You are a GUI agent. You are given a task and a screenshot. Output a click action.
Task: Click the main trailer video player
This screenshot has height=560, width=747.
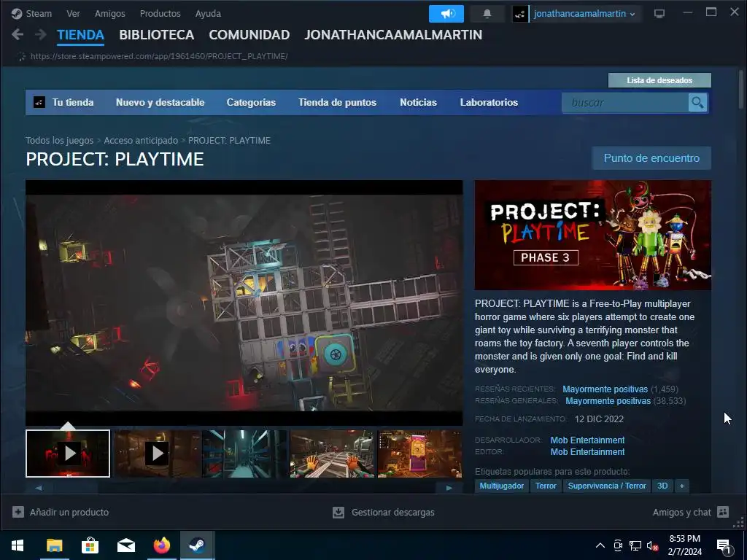[x=244, y=303]
